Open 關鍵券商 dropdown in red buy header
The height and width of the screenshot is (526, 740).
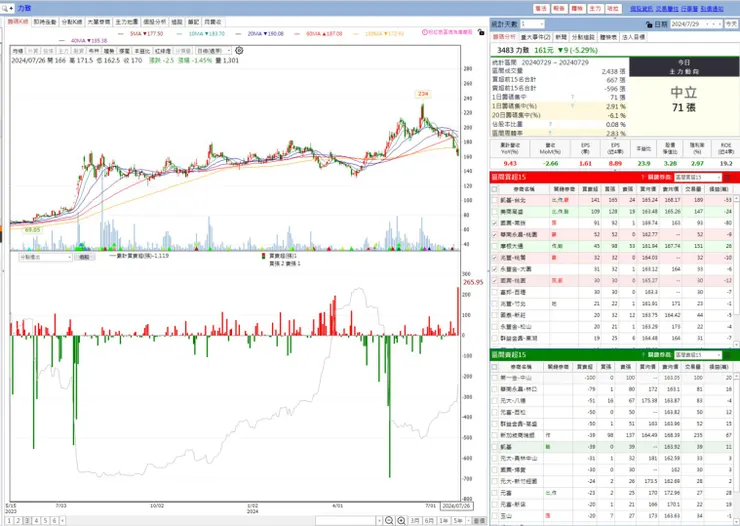pyautogui.click(x=698, y=177)
